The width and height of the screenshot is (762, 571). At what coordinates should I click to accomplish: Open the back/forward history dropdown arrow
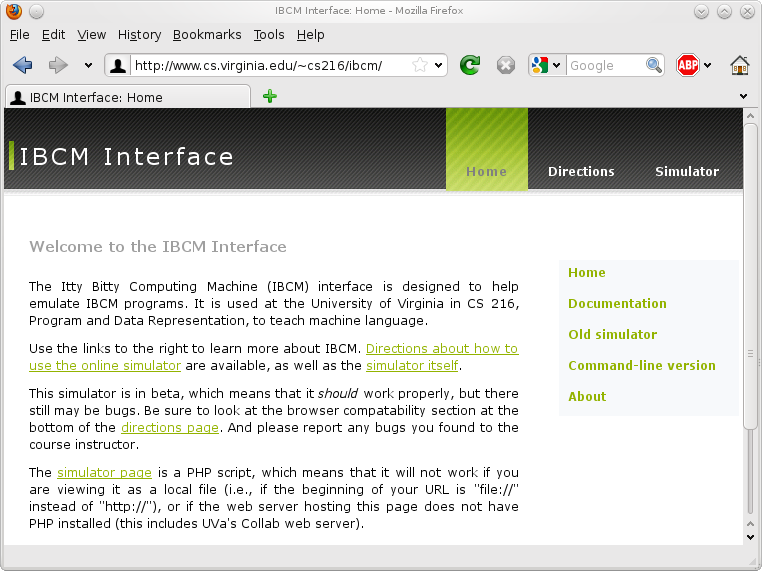point(88,65)
